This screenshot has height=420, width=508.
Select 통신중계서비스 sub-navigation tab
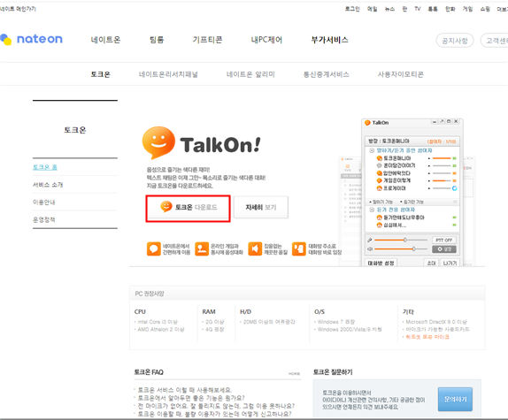(x=326, y=74)
